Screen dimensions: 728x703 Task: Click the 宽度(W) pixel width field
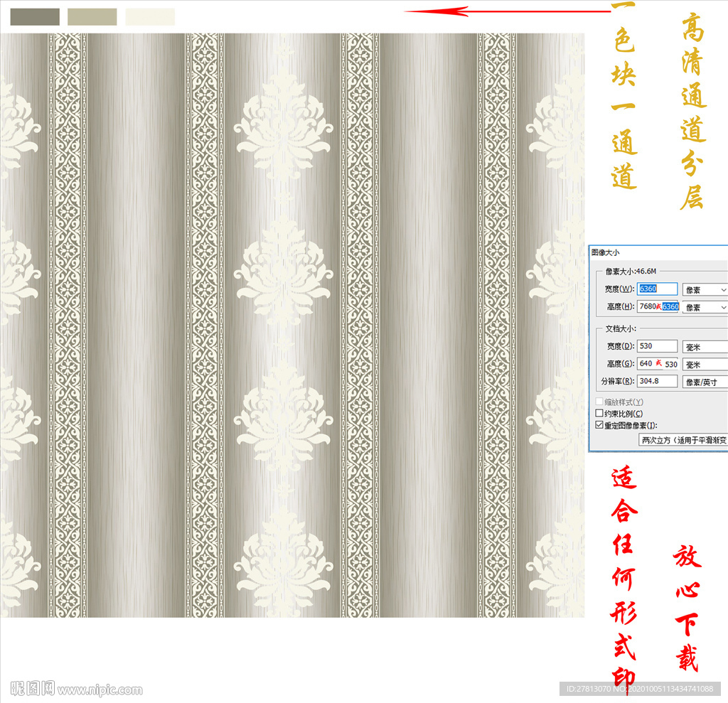tap(657, 289)
